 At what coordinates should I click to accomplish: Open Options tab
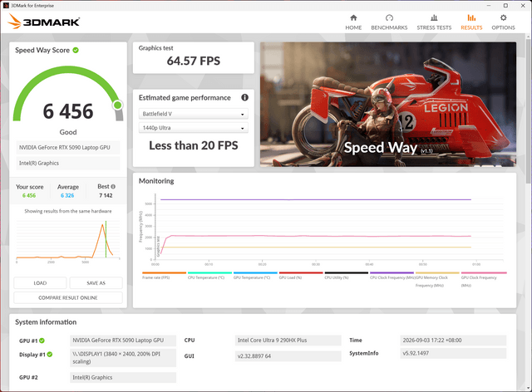tap(503, 22)
